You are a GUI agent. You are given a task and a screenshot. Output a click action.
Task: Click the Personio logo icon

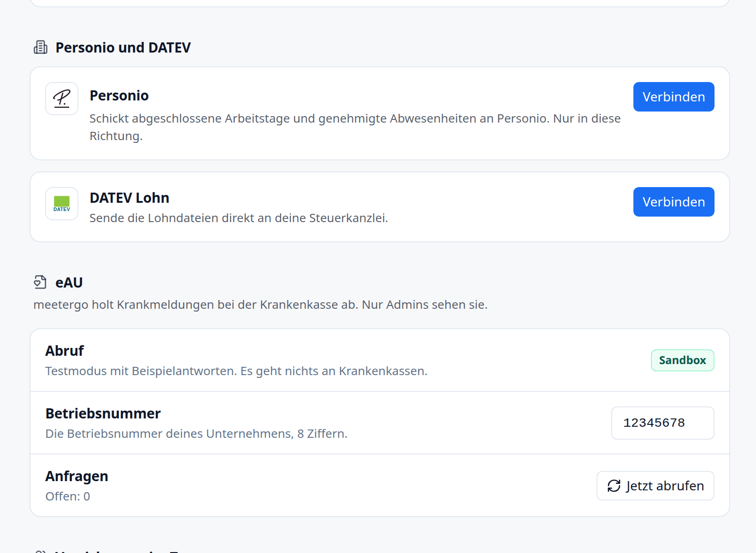pyautogui.click(x=62, y=99)
